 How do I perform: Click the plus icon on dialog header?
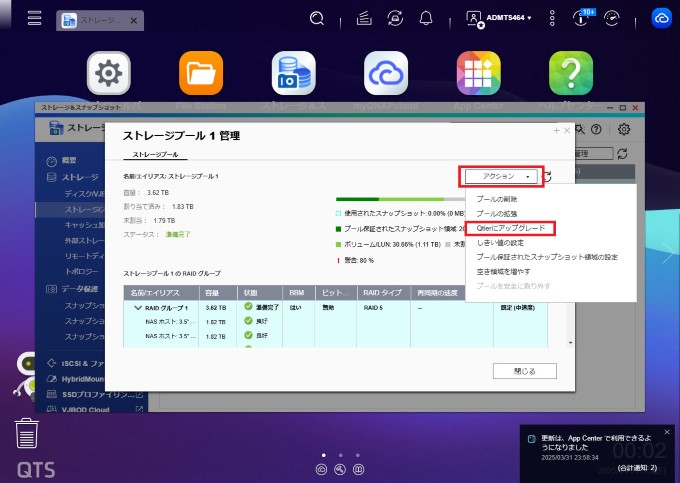(556, 131)
